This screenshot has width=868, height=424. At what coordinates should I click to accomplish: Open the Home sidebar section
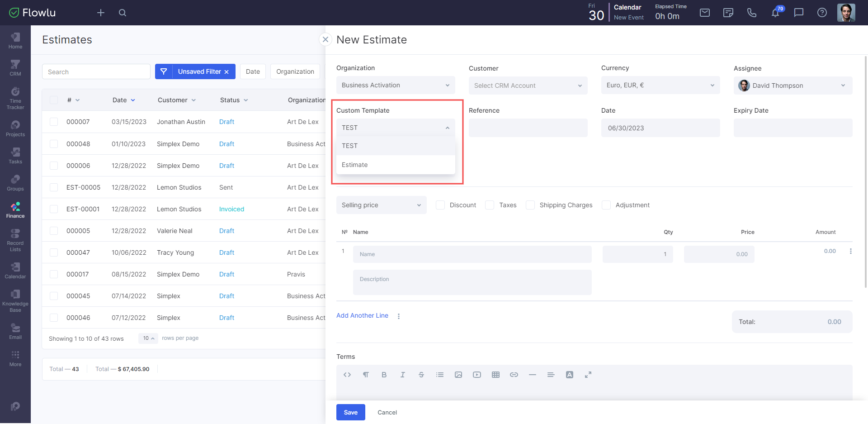point(15,41)
